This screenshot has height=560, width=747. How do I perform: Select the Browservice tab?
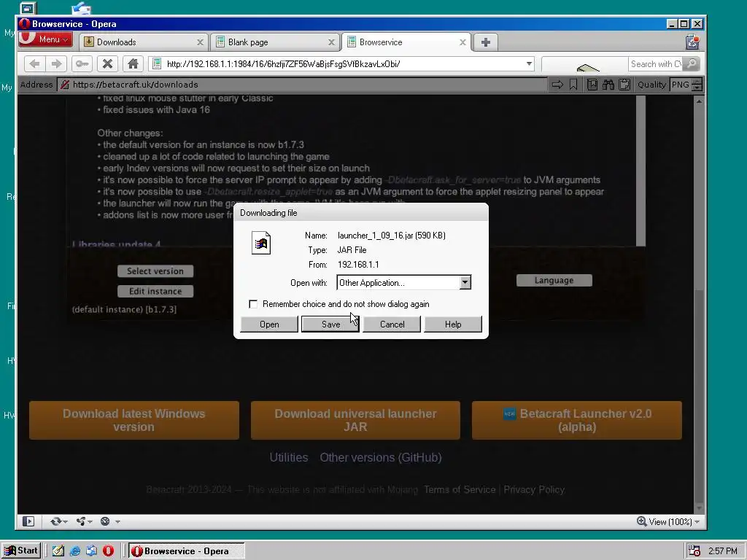tap(406, 42)
